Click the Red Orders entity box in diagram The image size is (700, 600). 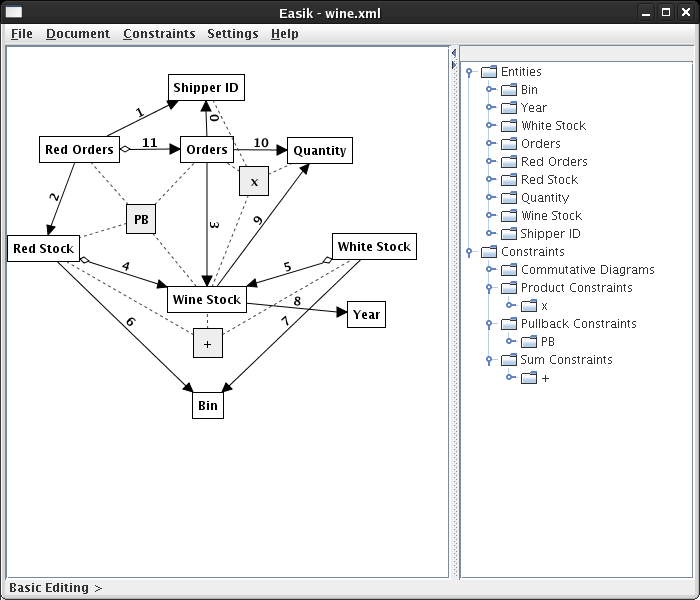(79, 150)
